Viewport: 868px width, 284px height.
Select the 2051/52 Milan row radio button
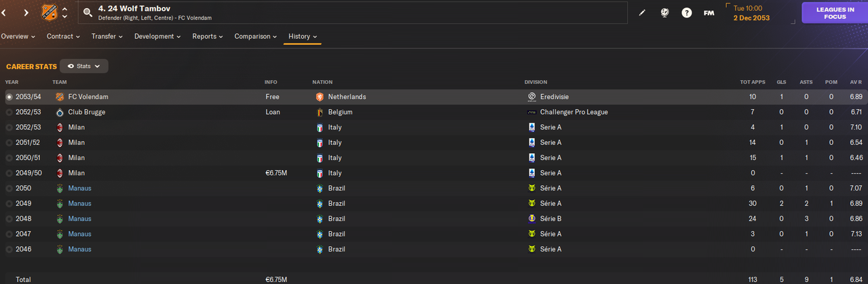9,142
